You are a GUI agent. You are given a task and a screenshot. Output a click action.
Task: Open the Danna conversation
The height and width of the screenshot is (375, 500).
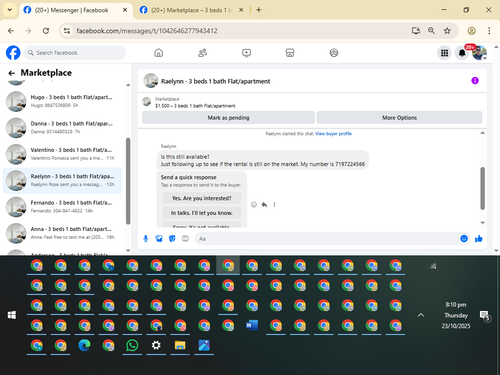[x=62, y=127]
